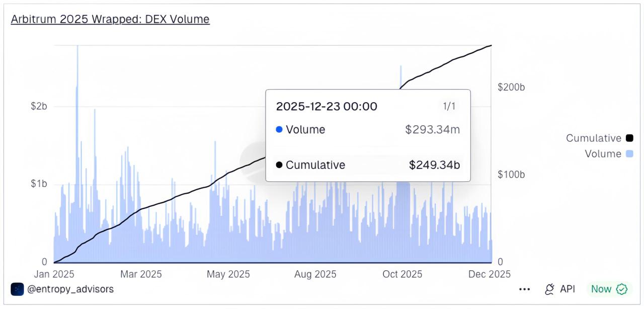This screenshot has width=644, height=309.
Task: Click the $249.34b cumulative value in tooltip
Action: (x=434, y=165)
